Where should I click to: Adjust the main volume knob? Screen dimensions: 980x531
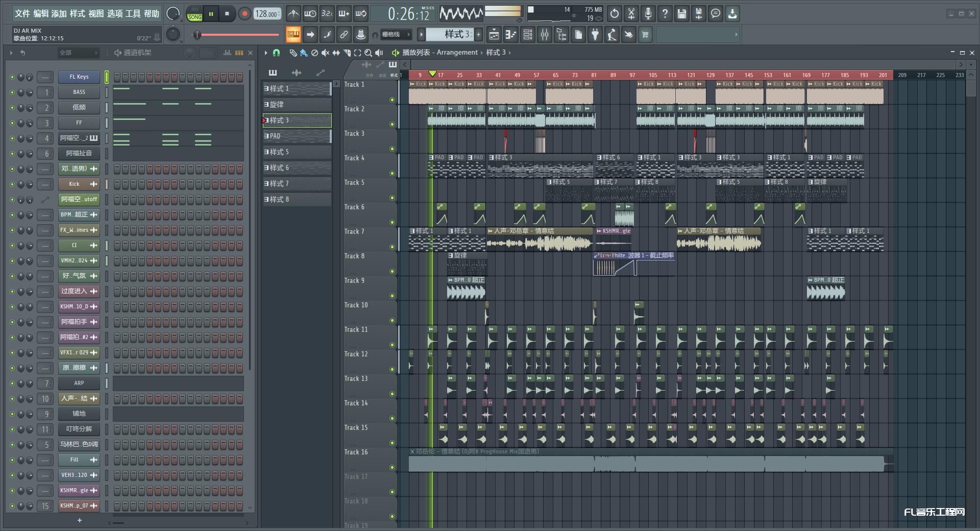point(174,14)
